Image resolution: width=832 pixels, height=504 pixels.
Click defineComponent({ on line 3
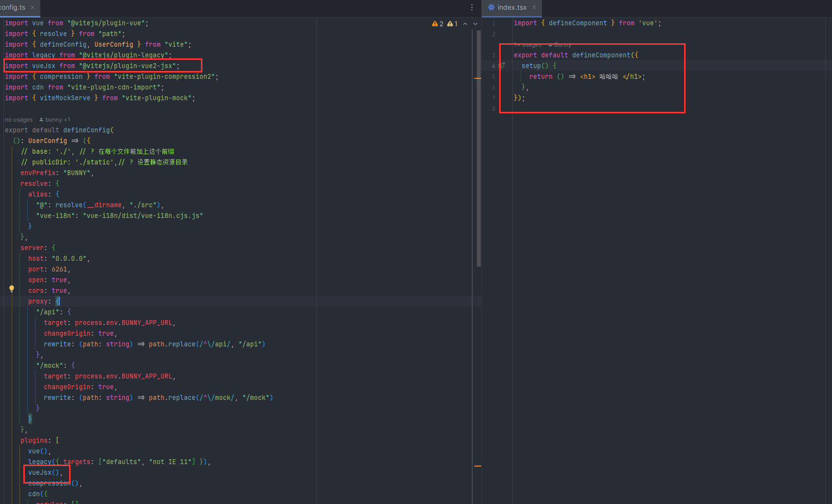(605, 55)
